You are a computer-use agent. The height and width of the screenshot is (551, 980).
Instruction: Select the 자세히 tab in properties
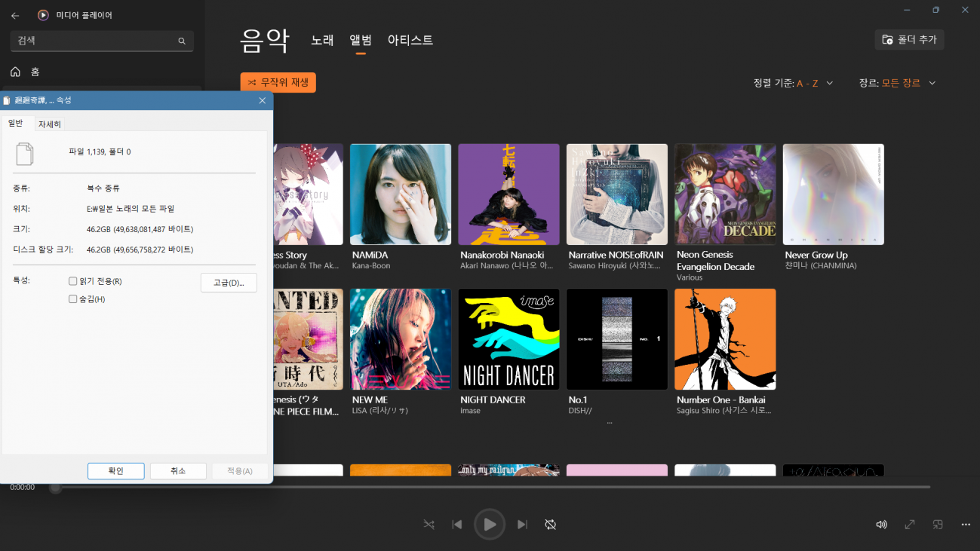point(50,124)
